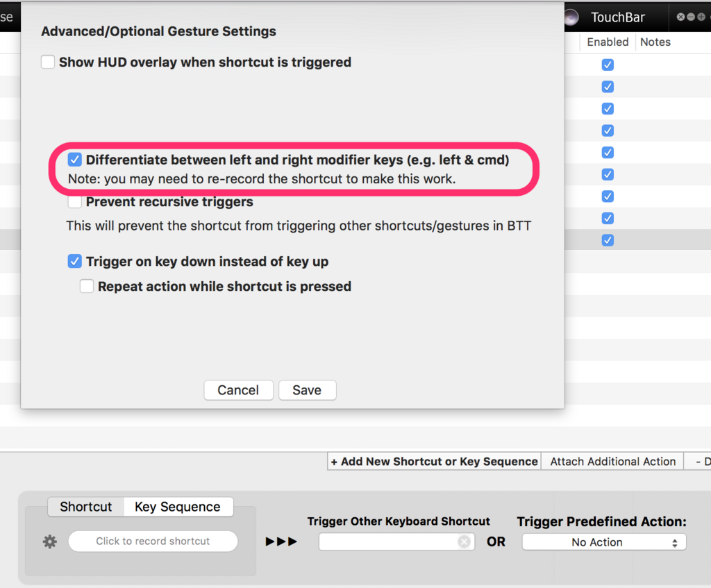Open the gear settings icon beside shortcut recorder

(x=50, y=541)
